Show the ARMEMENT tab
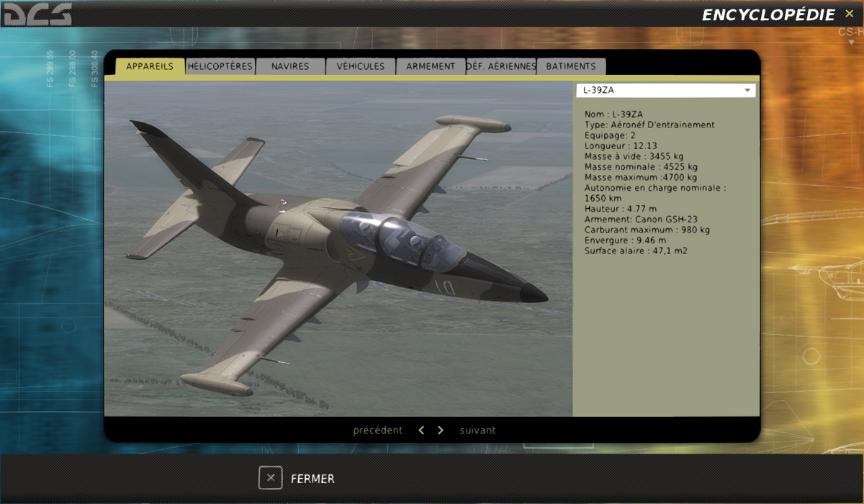This screenshot has width=864, height=504. click(x=431, y=66)
